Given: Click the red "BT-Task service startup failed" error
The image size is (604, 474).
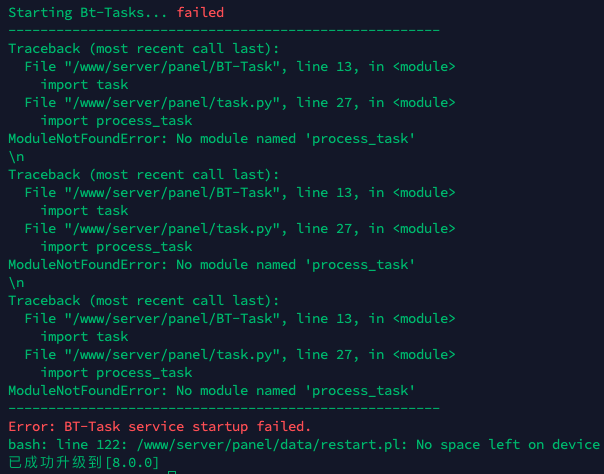Looking at the screenshot, I should tap(160, 426).
